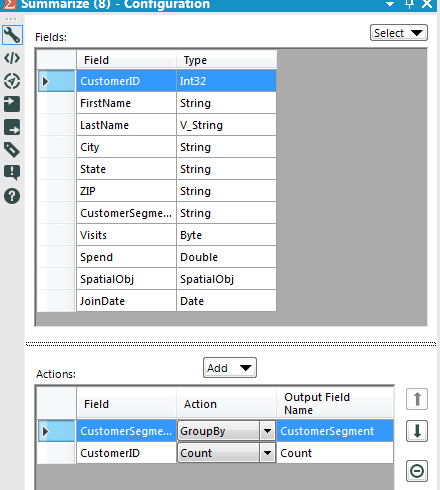Open the Configuration wrench tab
This screenshot has width=440, height=490.
pyautogui.click(x=12, y=35)
